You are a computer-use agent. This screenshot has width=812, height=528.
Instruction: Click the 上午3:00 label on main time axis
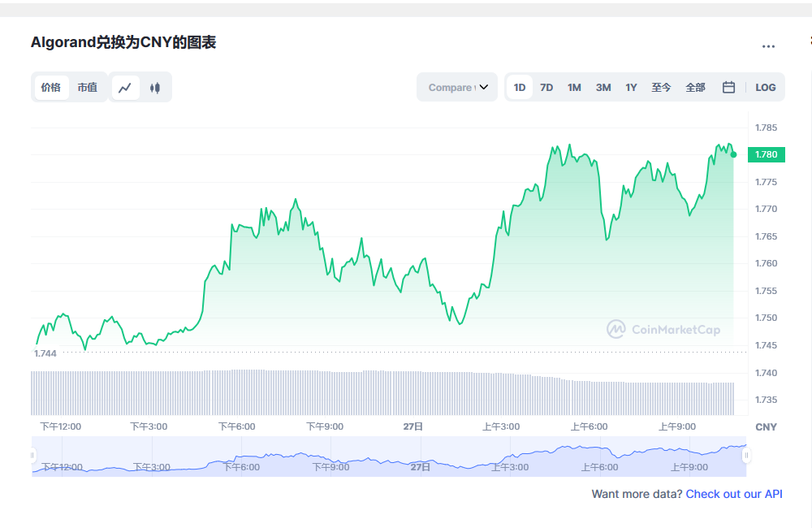pyautogui.click(x=501, y=426)
